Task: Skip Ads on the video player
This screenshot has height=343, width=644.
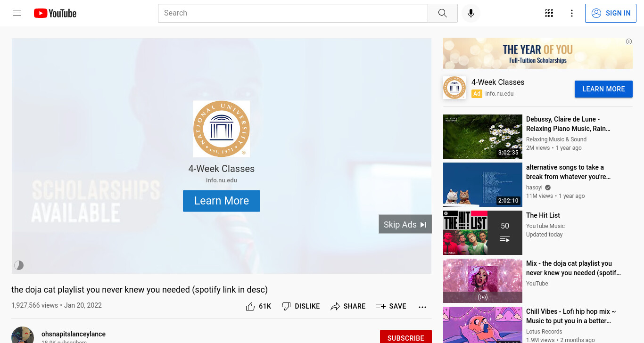Action: tap(405, 224)
